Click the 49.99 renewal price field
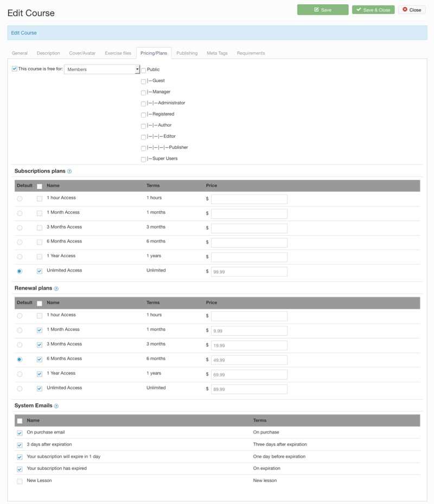Viewport: 434px width, 504px height. [x=249, y=360]
